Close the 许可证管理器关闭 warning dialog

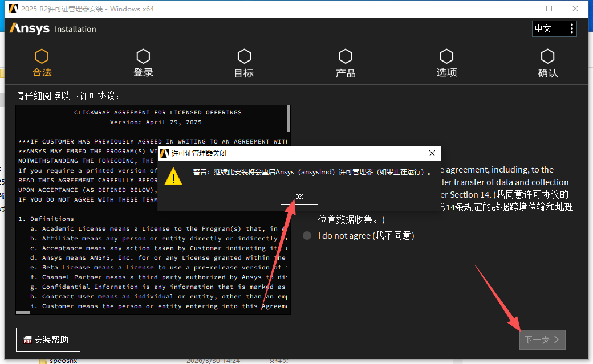point(432,153)
